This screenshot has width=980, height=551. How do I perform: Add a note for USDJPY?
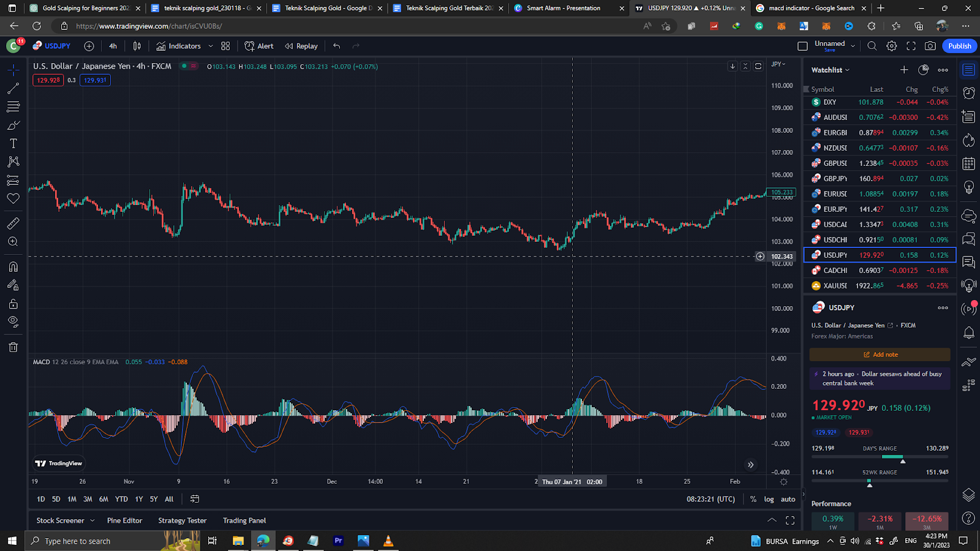click(x=880, y=354)
